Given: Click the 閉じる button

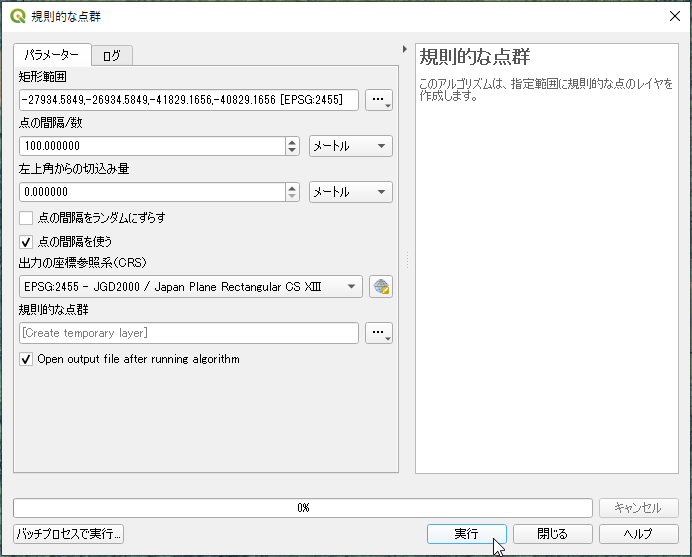Looking at the screenshot, I should 553,534.
